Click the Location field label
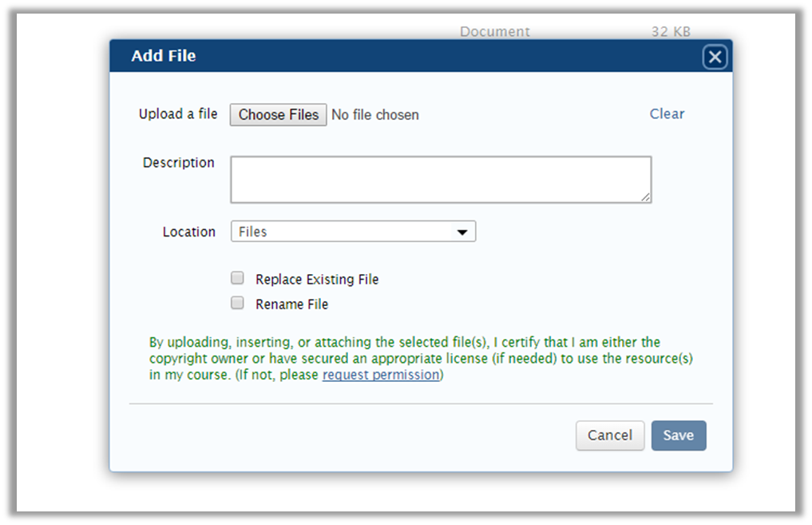 [x=189, y=232]
